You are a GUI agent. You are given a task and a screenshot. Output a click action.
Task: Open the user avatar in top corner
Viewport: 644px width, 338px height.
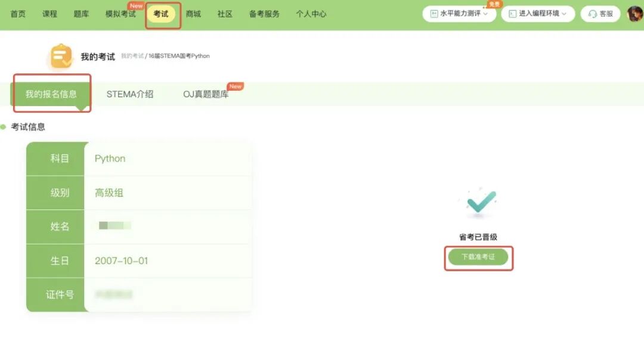pyautogui.click(x=636, y=14)
